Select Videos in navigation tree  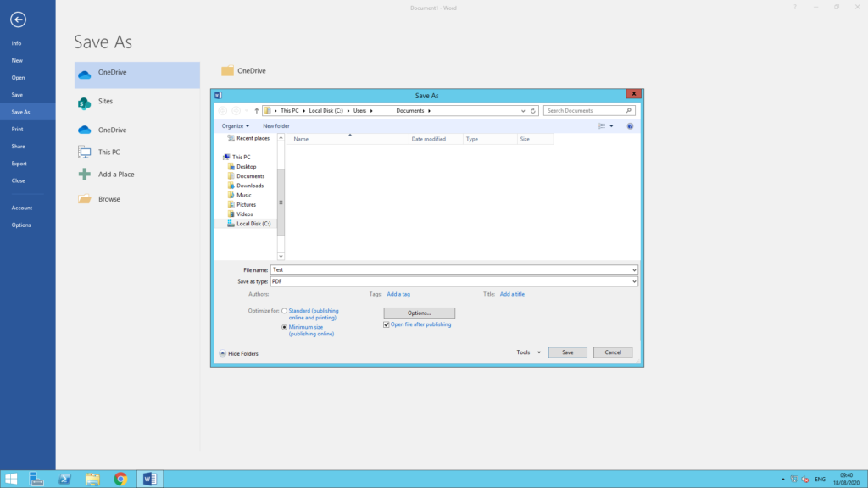coord(244,214)
